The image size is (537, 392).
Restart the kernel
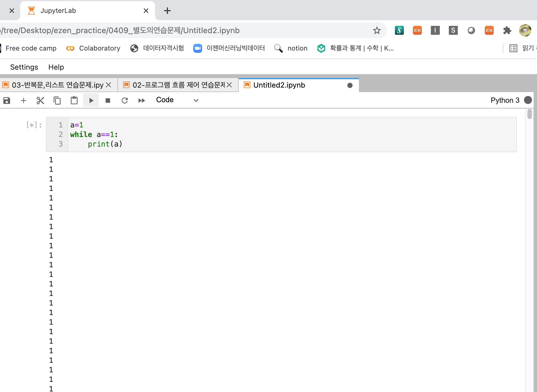click(x=124, y=100)
